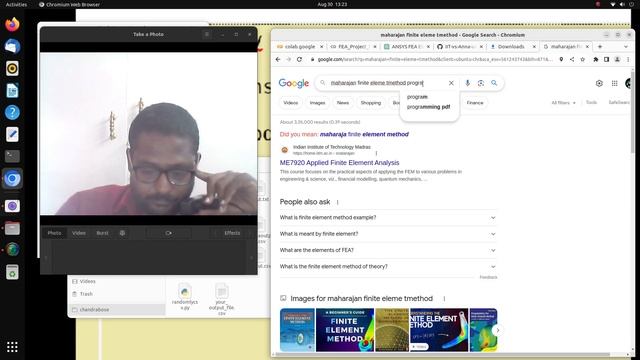Screen dimensions: 640x360
Task: Switch Cheese to Burst mode
Action: [x=102, y=233]
